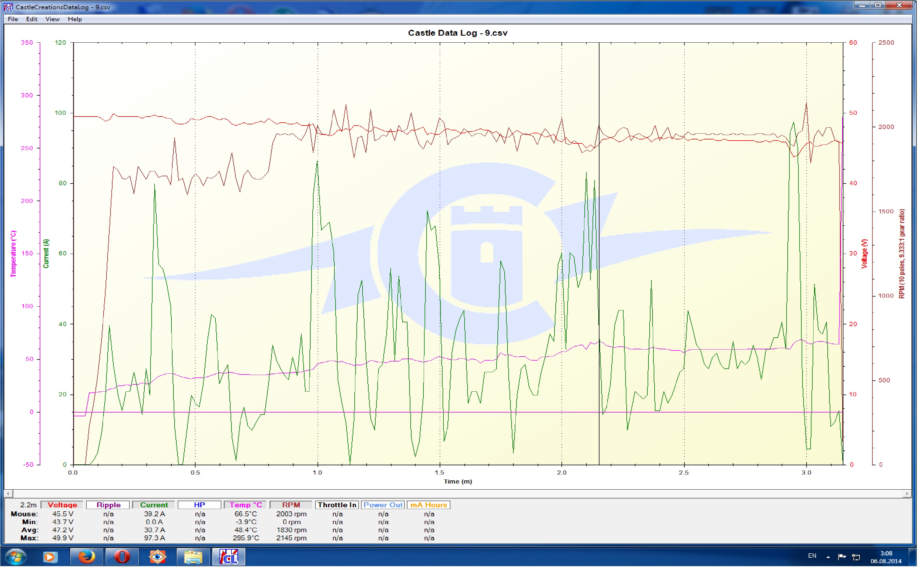The image size is (924, 567).
Task: Click the horizontal scrollbar right arrow
Action: [x=907, y=493]
